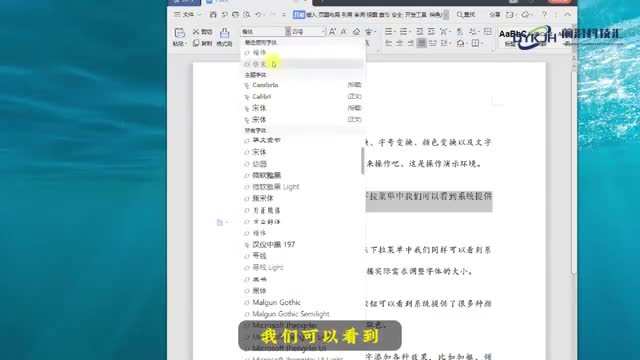Click the paragraph layout icon left of document
This screenshot has width=640, height=360.
pos(220,222)
